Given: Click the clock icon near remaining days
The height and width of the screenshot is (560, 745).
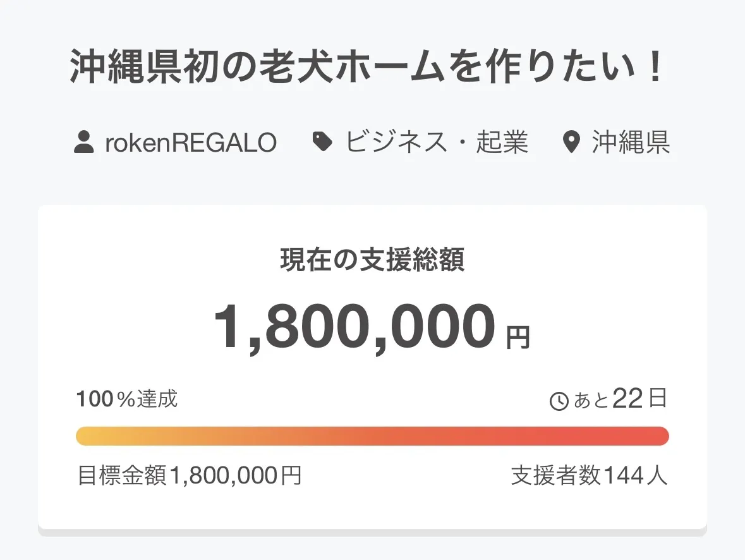Looking at the screenshot, I should point(559,401).
